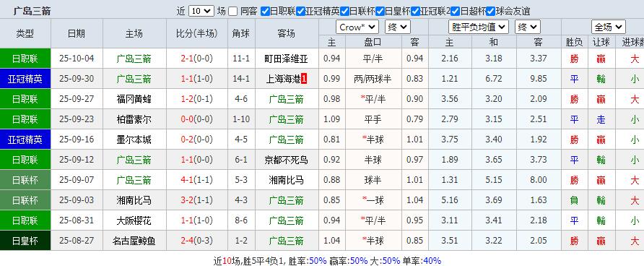
Task: Click the 2-1(0-0) score on 25-10-04
Action: pyautogui.click(x=196, y=59)
